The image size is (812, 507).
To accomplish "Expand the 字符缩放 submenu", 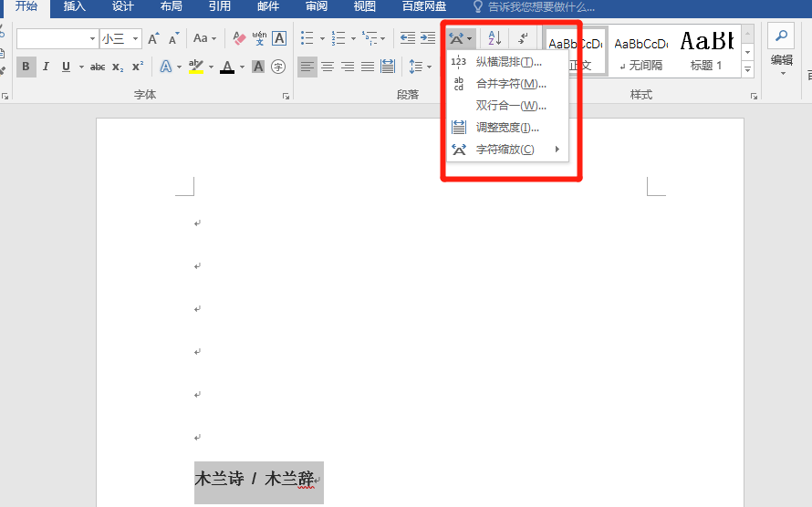I will tap(507, 150).
